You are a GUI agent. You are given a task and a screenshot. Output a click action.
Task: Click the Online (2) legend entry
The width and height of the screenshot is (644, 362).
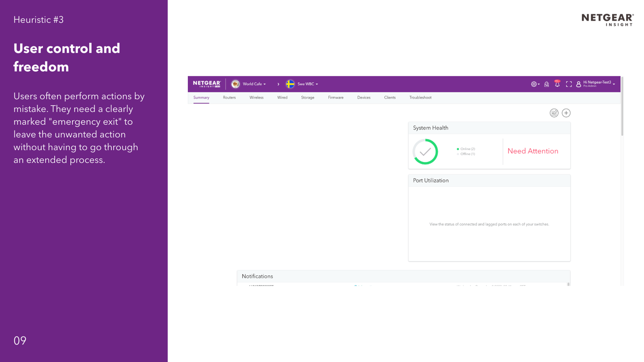pos(466,149)
